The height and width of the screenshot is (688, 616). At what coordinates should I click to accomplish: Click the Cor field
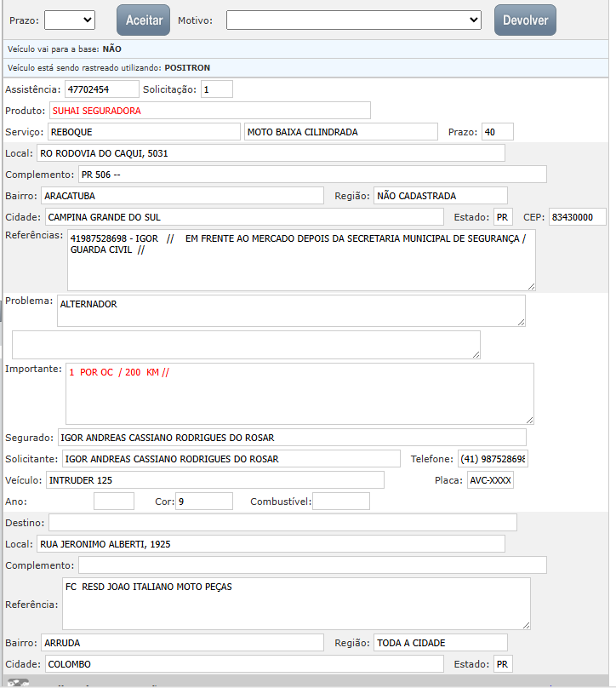(x=203, y=502)
